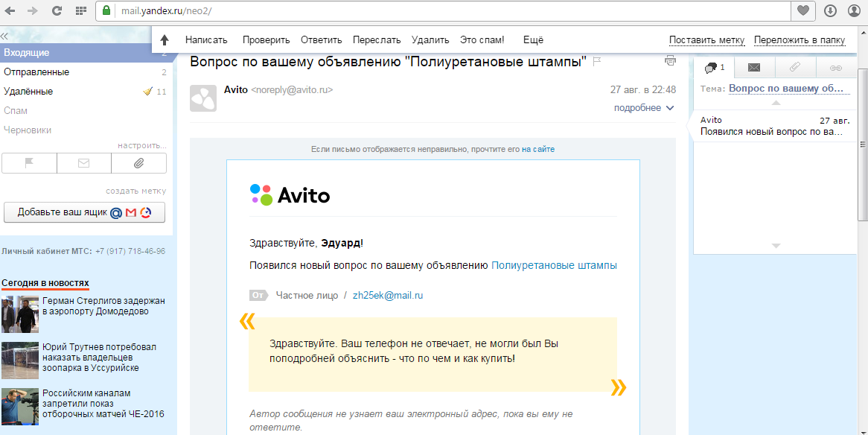868x435 pixels.
Task: Open 'Переложить в папку' folder dropdown
Action: [800, 40]
